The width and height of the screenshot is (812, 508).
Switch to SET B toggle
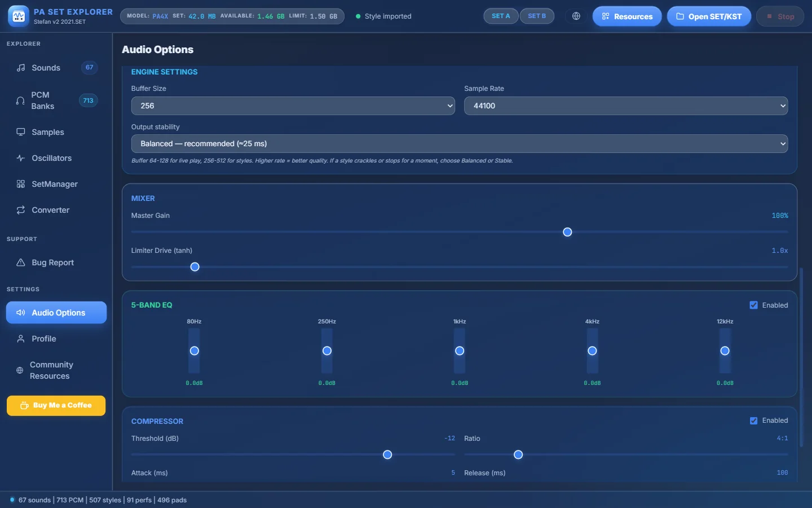537,16
